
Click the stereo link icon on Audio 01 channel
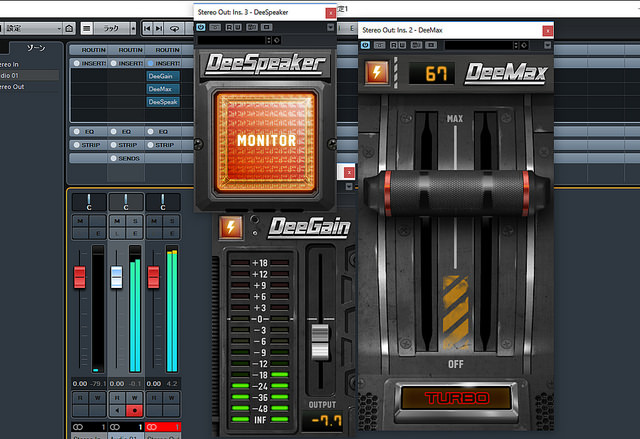tap(115, 427)
